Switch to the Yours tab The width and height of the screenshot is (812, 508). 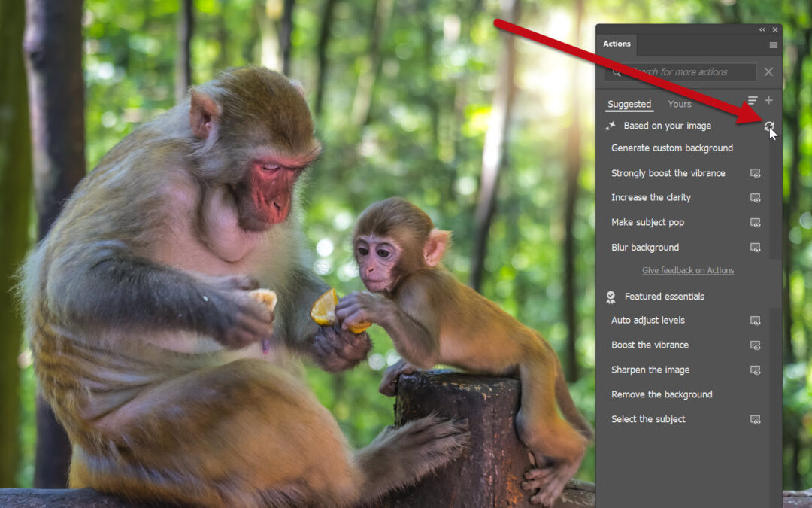click(x=679, y=105)
